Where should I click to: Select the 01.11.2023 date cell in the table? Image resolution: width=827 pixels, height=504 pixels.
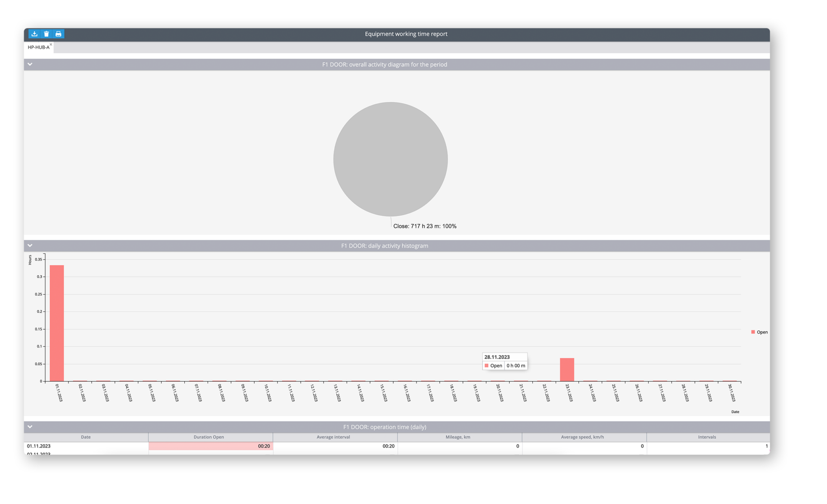[x=86, y=446]
